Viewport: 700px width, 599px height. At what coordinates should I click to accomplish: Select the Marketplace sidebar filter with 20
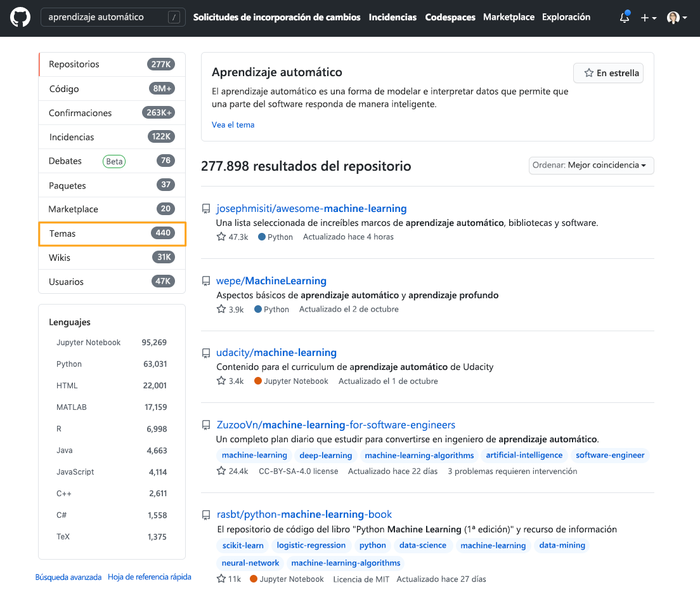click(112, 209)
